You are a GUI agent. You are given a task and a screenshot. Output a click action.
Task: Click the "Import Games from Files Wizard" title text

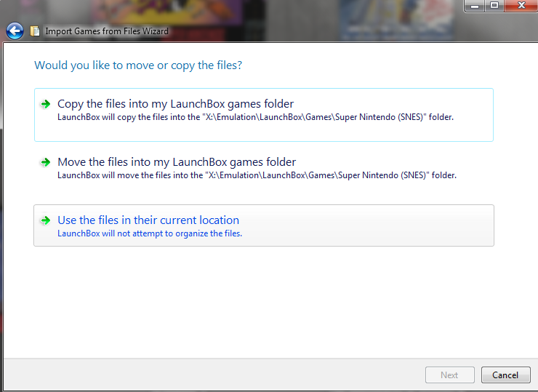click(107, 31)
